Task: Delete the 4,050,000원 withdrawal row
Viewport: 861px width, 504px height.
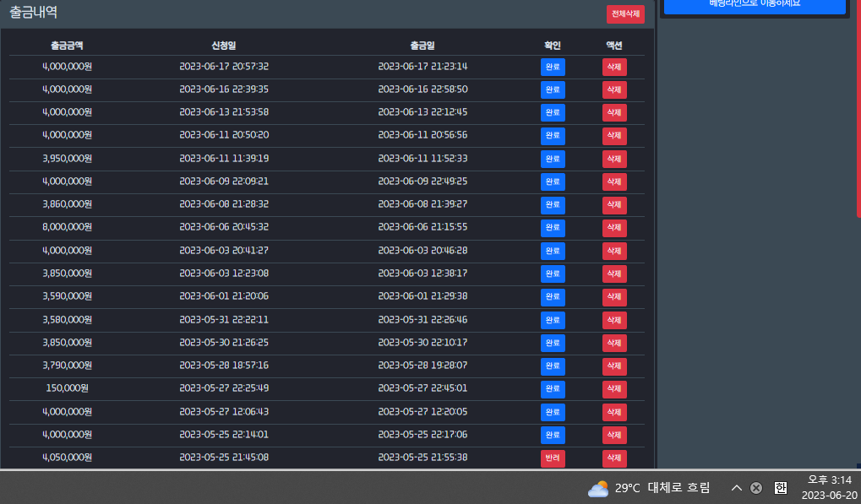Action: click(x=614, y=458)
